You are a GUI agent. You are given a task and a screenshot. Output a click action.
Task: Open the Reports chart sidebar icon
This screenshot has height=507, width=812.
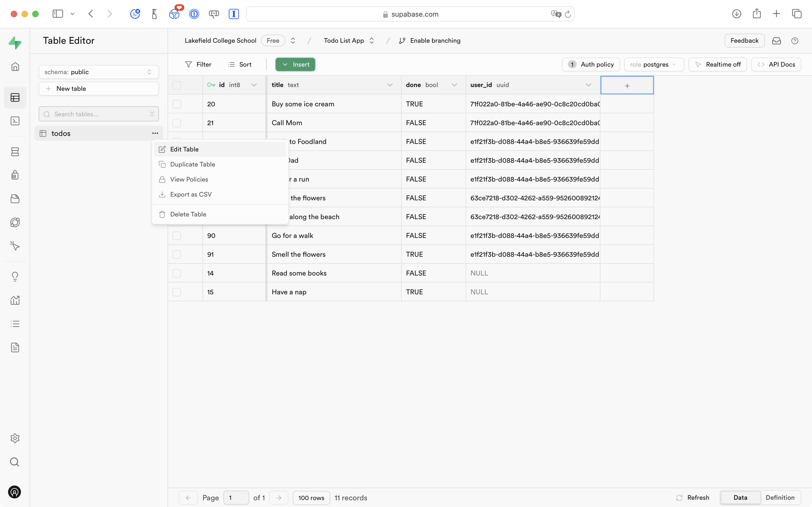[15, 300]
